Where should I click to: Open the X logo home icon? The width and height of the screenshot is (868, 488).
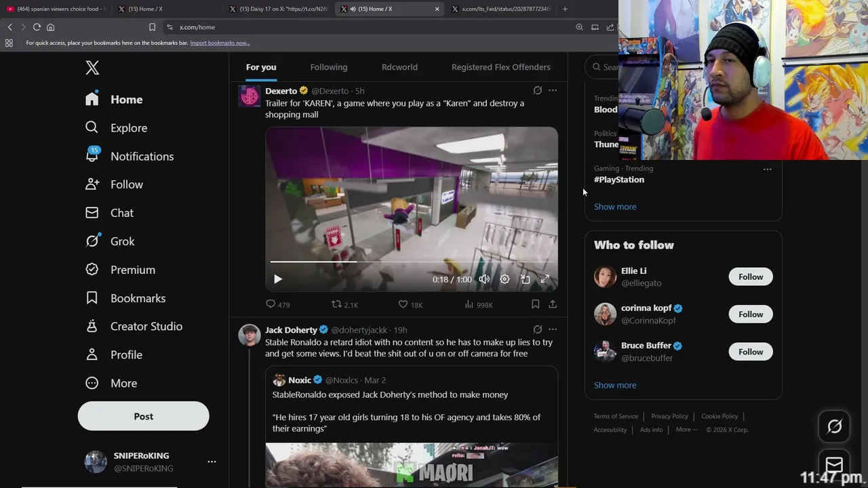coord(92,67)
